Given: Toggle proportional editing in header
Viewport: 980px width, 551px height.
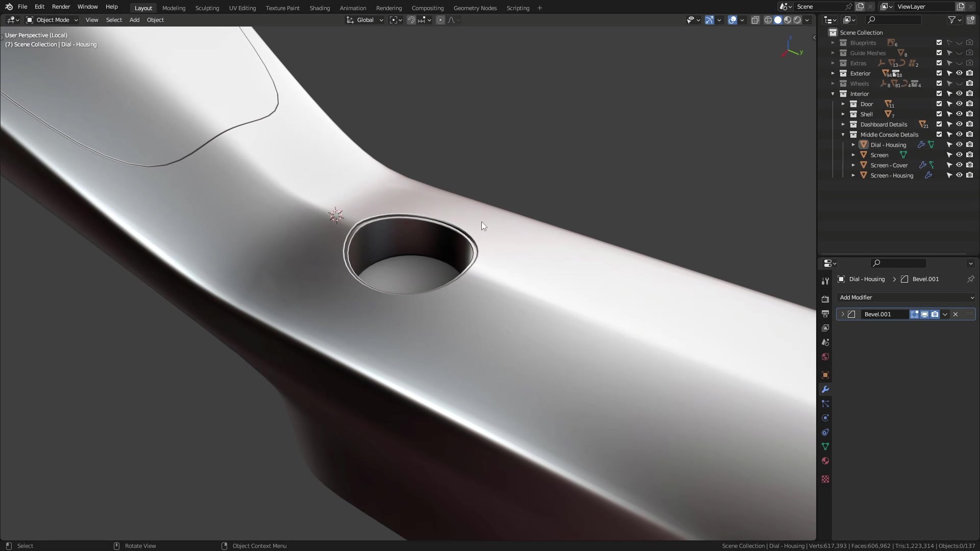Looking at the screenshot, I should coord(440,20).
